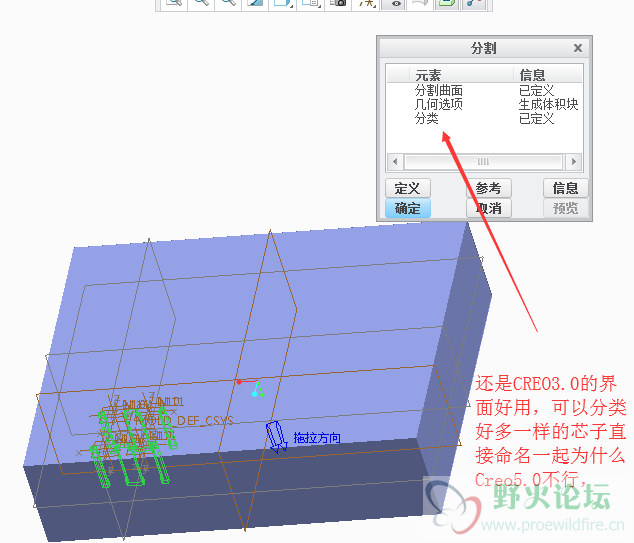Click the spin center axes marker

point(251,388)
